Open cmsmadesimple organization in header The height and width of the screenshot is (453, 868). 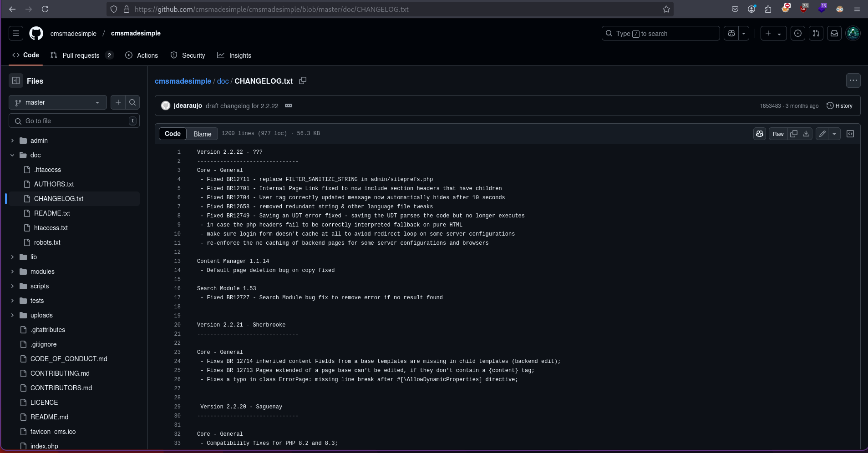[73, 33]
